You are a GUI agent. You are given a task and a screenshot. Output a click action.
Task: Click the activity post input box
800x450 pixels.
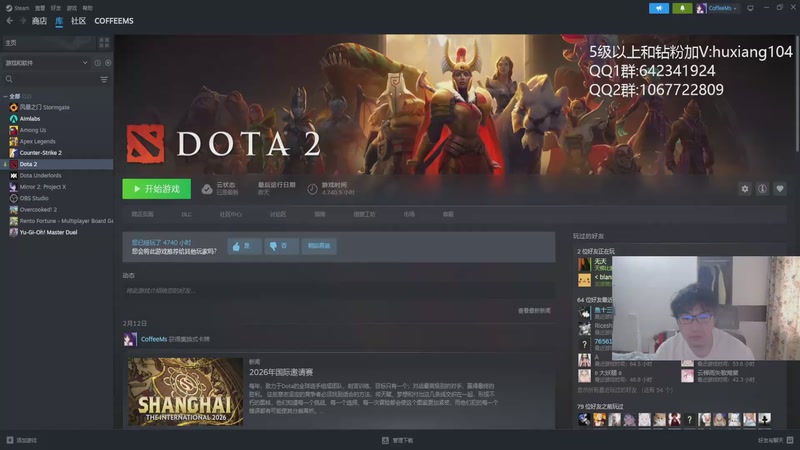[338, 291]
